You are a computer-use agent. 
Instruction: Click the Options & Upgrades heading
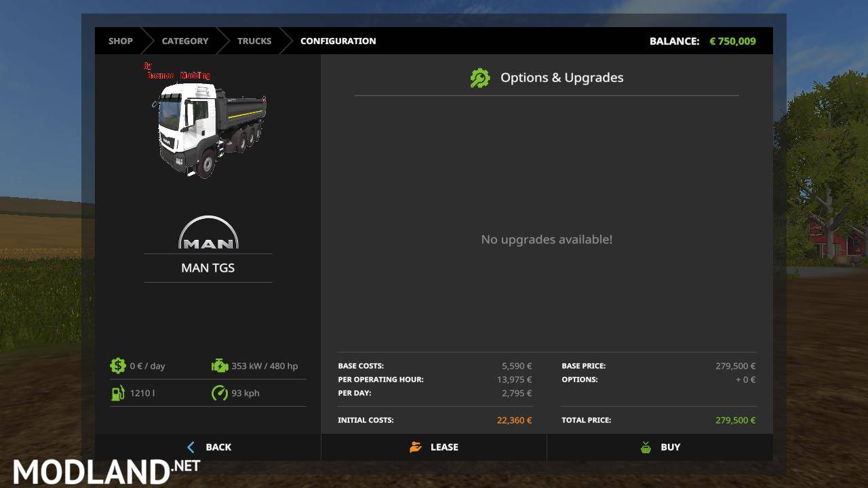point(562,77)
